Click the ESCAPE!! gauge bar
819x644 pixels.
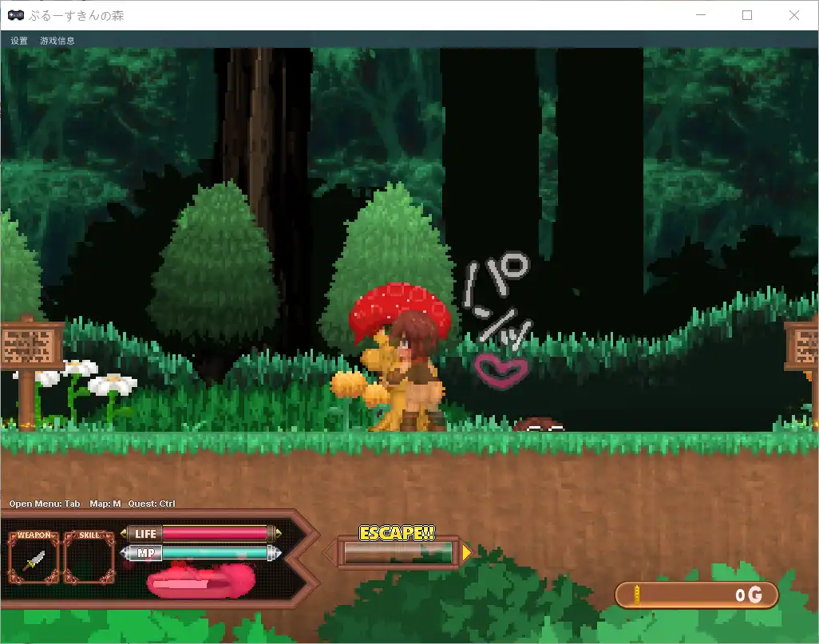click(398, 552)
